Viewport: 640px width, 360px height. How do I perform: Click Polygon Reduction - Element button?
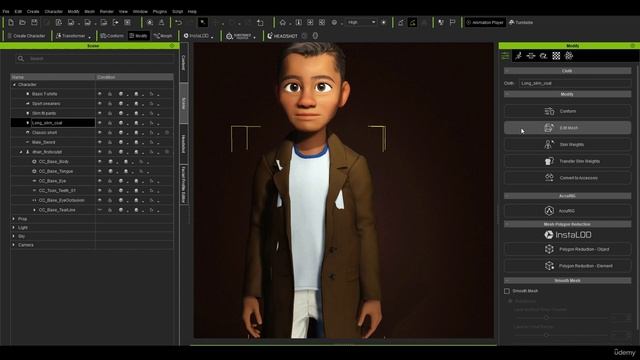pyautogui.click(x=567, y=266)
